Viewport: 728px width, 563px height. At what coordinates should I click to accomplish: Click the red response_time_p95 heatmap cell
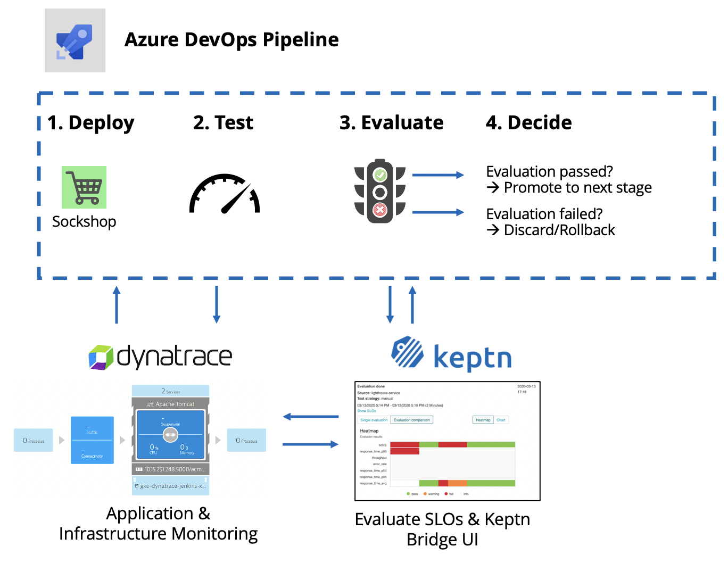tap(405, 451)
